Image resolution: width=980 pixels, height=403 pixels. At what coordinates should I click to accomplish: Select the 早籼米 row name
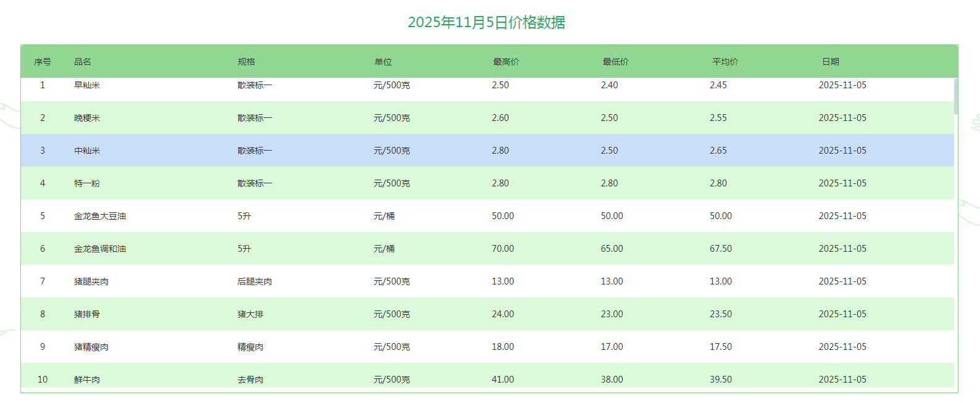pyautogui.click(x=87, y=85)
